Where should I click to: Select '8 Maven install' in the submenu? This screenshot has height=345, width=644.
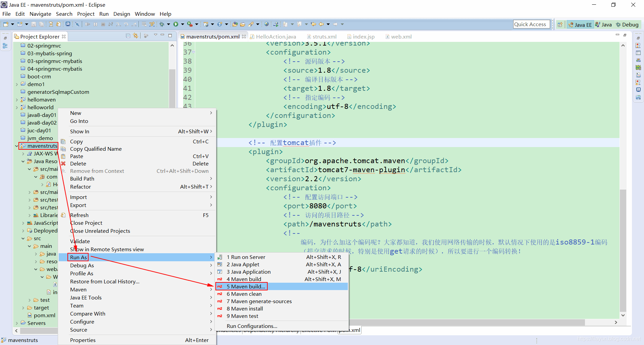click(282, 308)
